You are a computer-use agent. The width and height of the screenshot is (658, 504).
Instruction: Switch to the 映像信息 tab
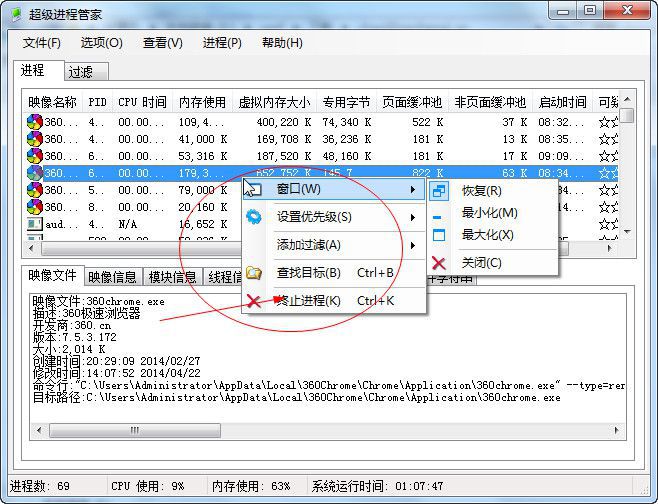(112, 277)
